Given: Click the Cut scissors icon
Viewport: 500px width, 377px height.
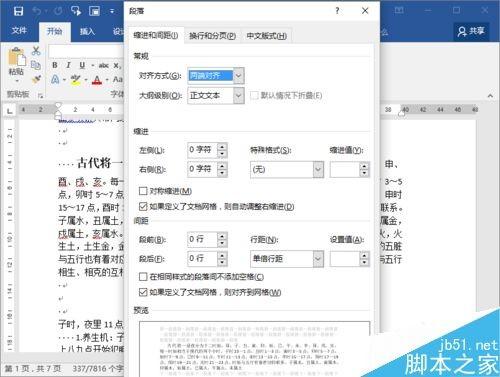Looking at the screenshot, I should pyautogui.click(x=36, y=51).
